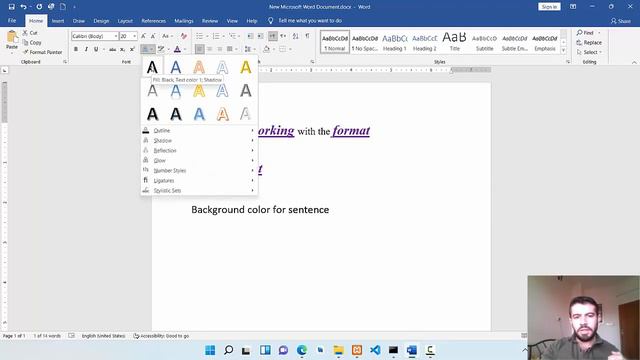Open File Explorer from the taskbar

(338, 350)
